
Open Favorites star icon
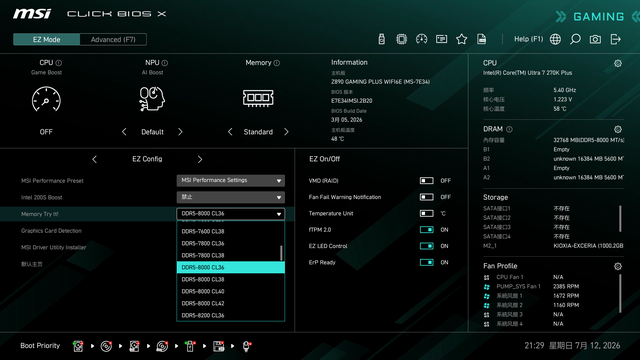click(x=462, y=39)
